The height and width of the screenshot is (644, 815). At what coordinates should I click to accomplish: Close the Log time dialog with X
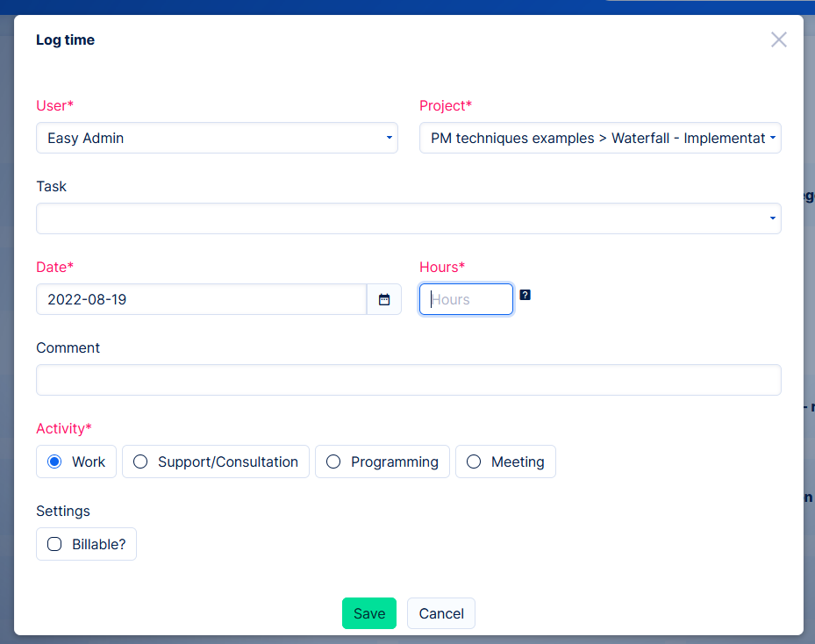(x=778, y=39)
